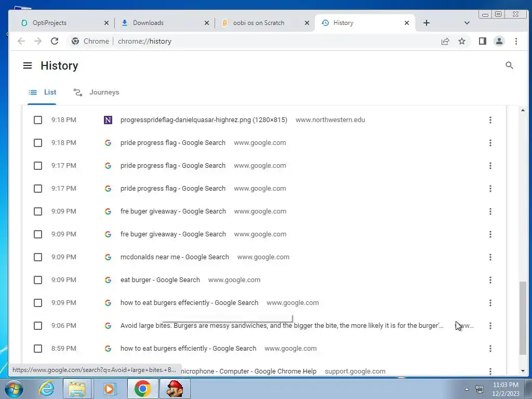Click the search history magnifier icon
This screenshot has width=532, height=399.
pos(509,65)
